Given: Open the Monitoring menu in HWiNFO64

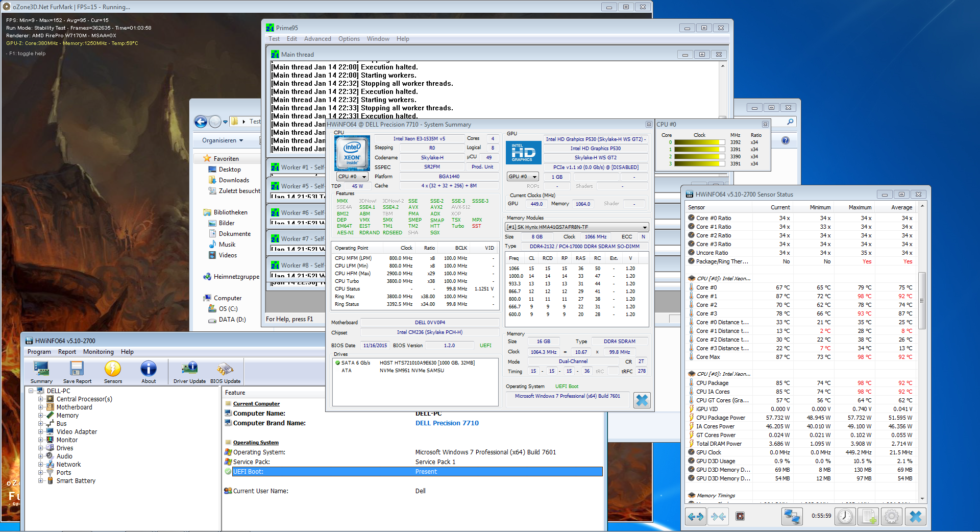Looking at the screenshot, I should (x=99, y=352).
